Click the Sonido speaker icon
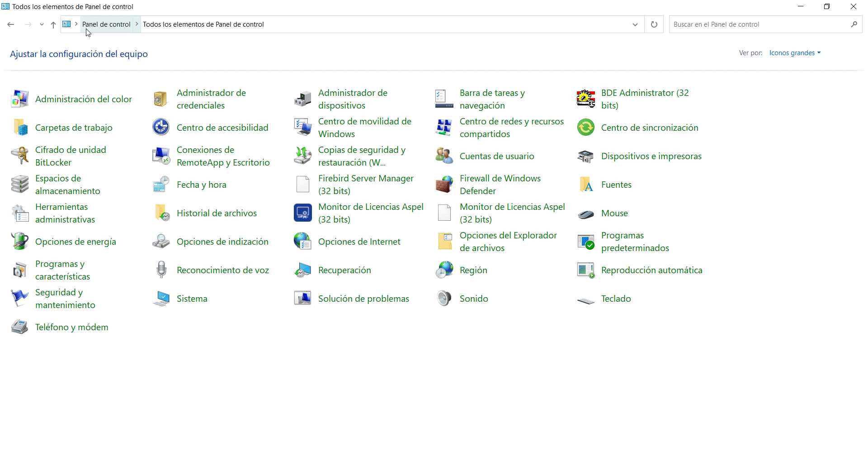The image size is (868, 465). [x=444, y=299]
